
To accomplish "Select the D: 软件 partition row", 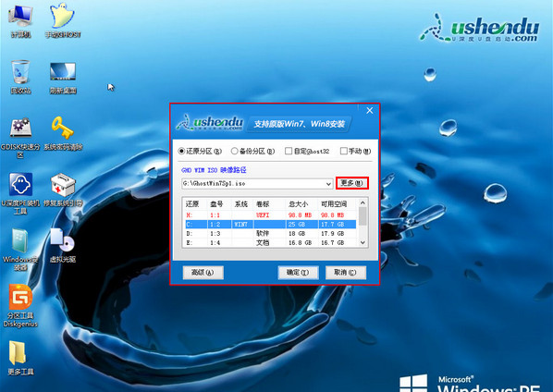I will coord(270,233).
